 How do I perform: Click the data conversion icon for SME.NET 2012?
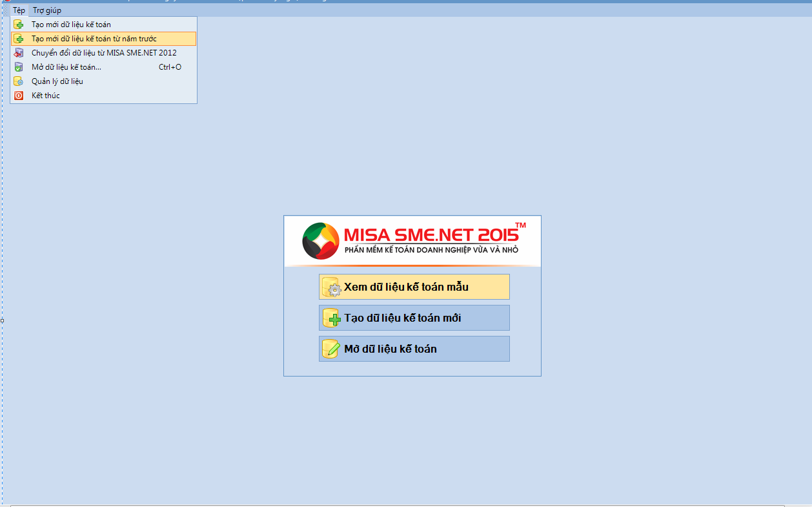pos(19,53)
